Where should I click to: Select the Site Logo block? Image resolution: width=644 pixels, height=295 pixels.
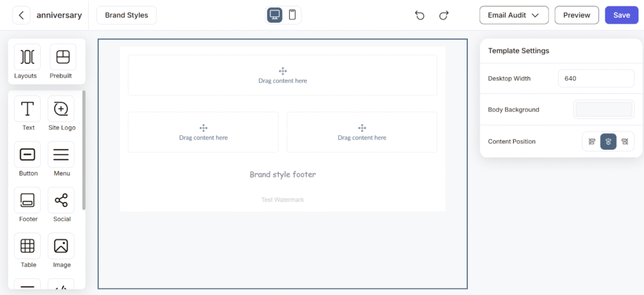click(61, 109)
